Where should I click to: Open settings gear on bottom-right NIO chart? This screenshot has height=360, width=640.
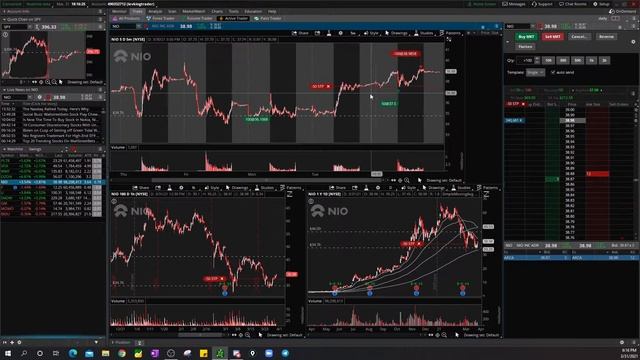click(x=378, y=188)
